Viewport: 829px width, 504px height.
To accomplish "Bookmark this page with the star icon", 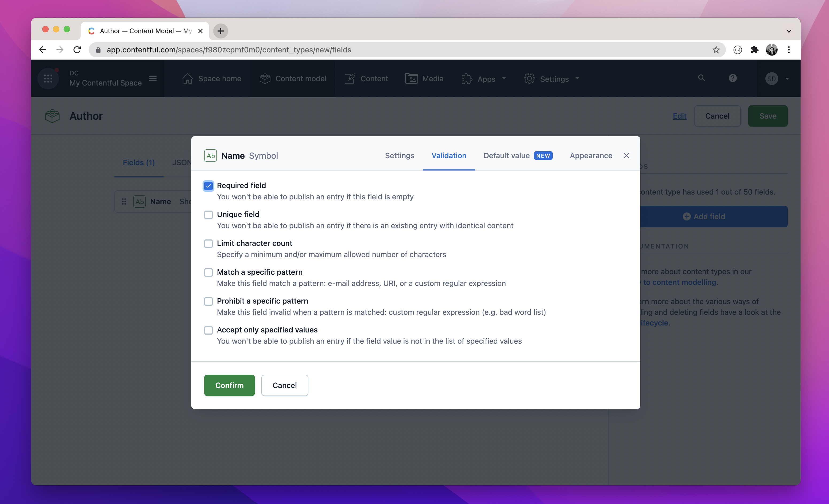I will click(716, 50).
